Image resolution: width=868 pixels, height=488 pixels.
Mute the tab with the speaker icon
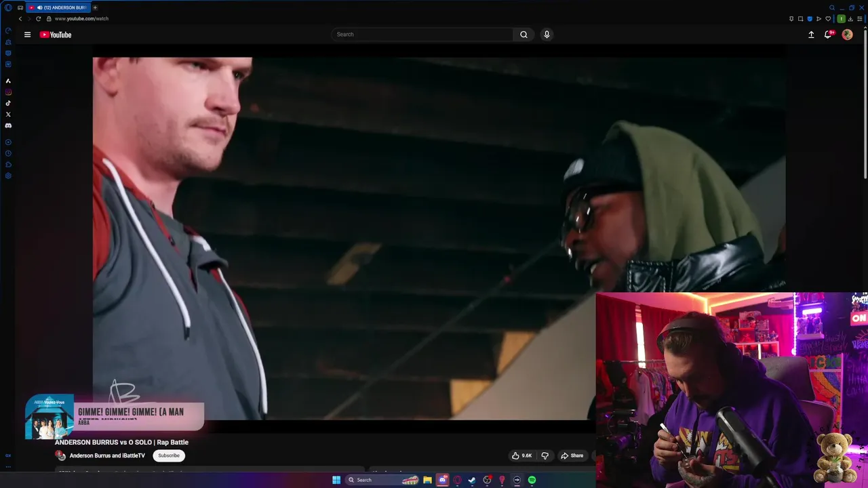pos(40,7)
